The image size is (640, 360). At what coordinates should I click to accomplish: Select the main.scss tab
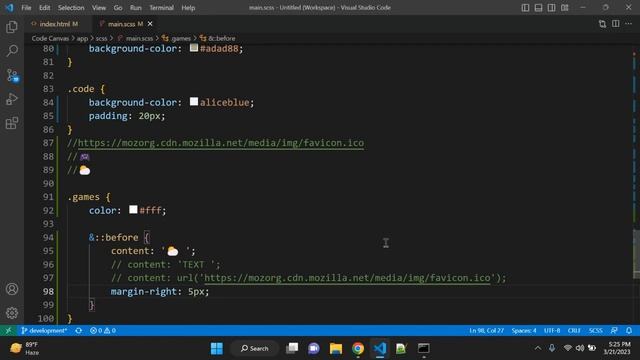122,24
